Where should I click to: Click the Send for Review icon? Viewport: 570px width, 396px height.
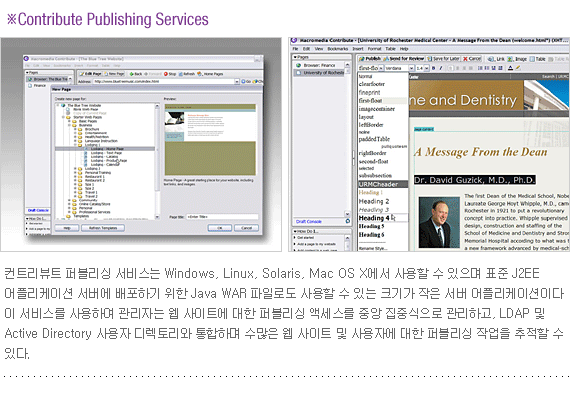click(x=386, y=59)
